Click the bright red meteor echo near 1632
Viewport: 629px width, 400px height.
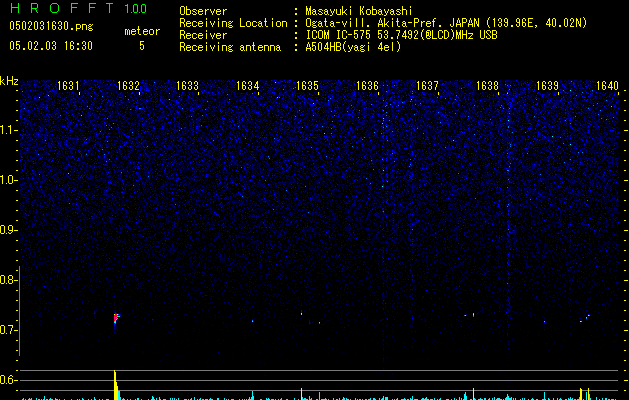[116, 318]
